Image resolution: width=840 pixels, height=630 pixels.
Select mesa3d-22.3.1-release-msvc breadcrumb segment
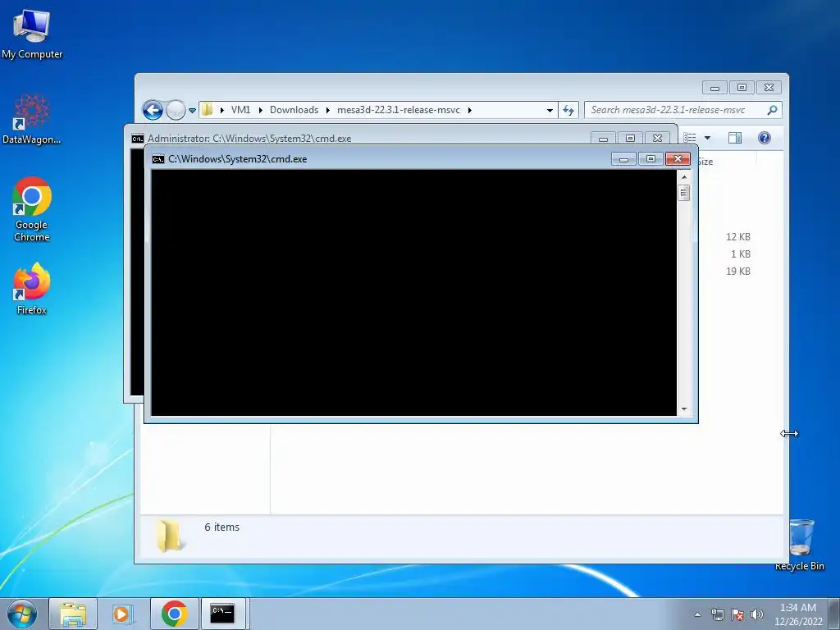[398, 110]
